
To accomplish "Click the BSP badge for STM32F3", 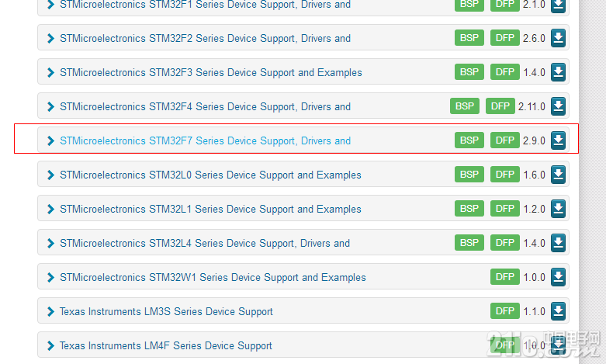I will click(469, 72).
